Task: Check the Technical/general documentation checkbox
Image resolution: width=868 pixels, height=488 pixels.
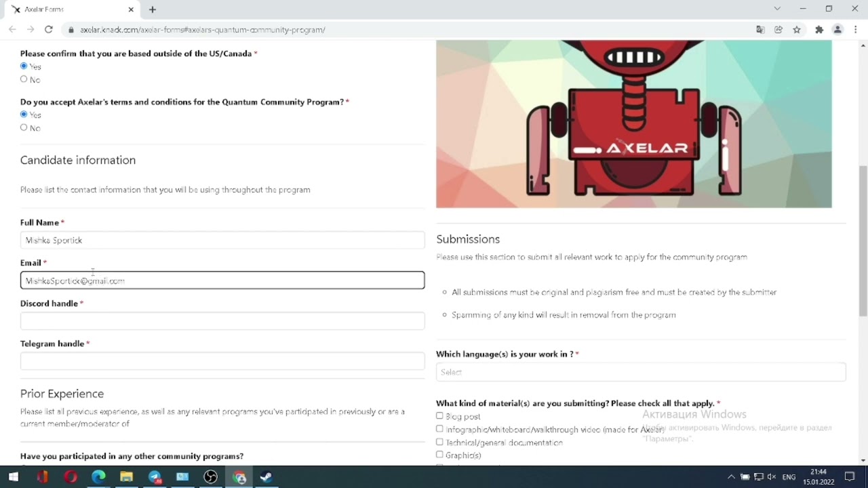Action: tap(439, 441)
